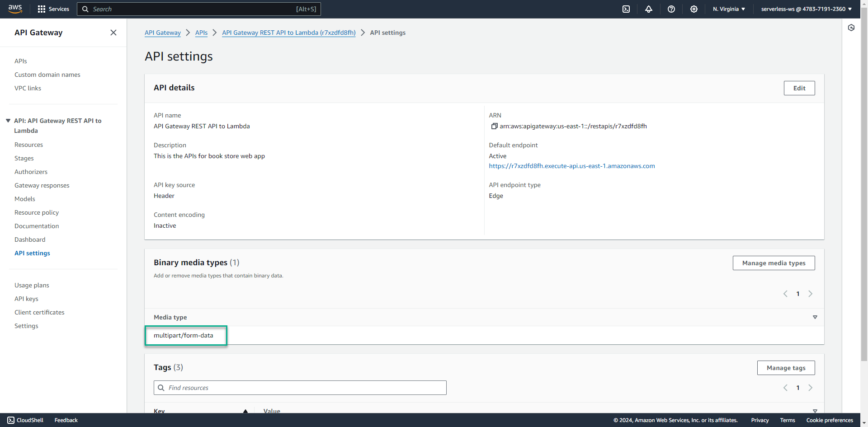Image resolution: width=868 pixels, height=427 pixels.
Task: Follow the REST API to Lambda breadcrumb link
Action: point(289,33)
